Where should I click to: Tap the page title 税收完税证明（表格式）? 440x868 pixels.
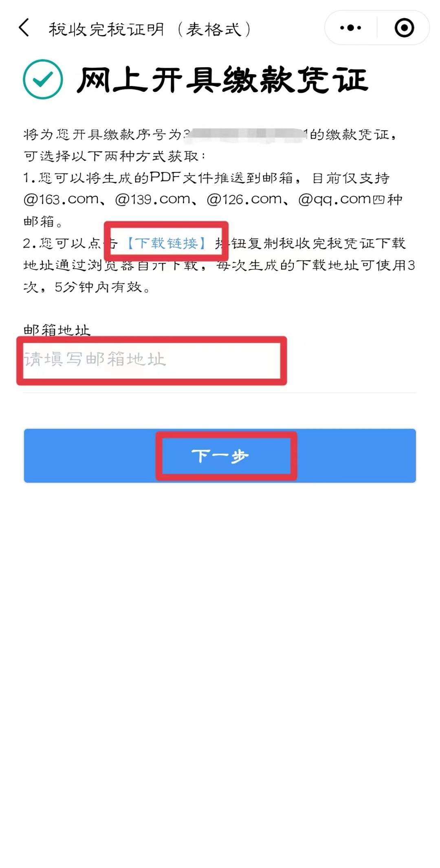[150, 29]
